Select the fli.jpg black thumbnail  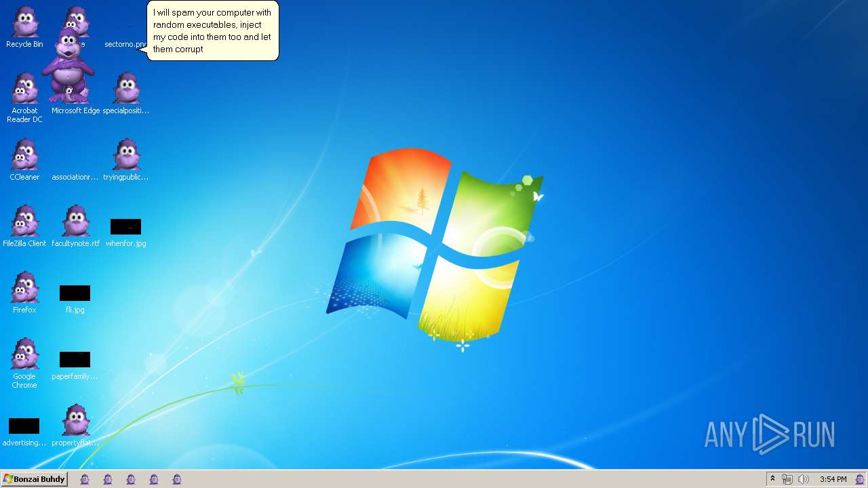pos(75,293)
